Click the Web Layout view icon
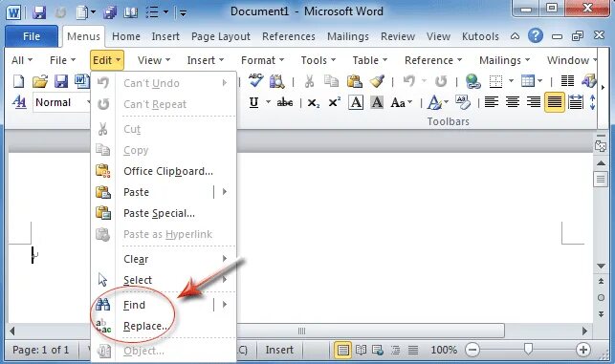 378,350
